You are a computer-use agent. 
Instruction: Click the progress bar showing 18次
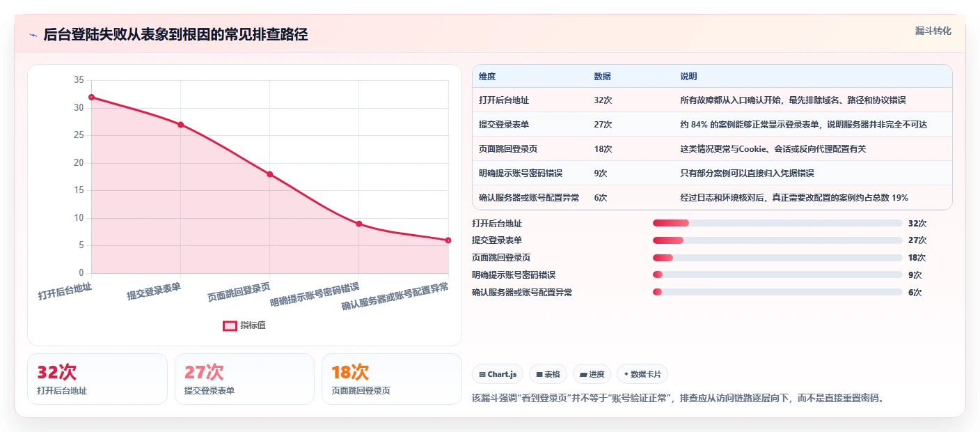tap(777, 258)
